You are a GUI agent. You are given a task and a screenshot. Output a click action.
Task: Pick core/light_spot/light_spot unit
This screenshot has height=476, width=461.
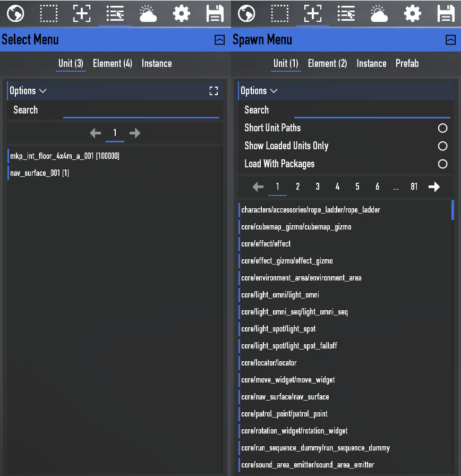tap(345, 329)
